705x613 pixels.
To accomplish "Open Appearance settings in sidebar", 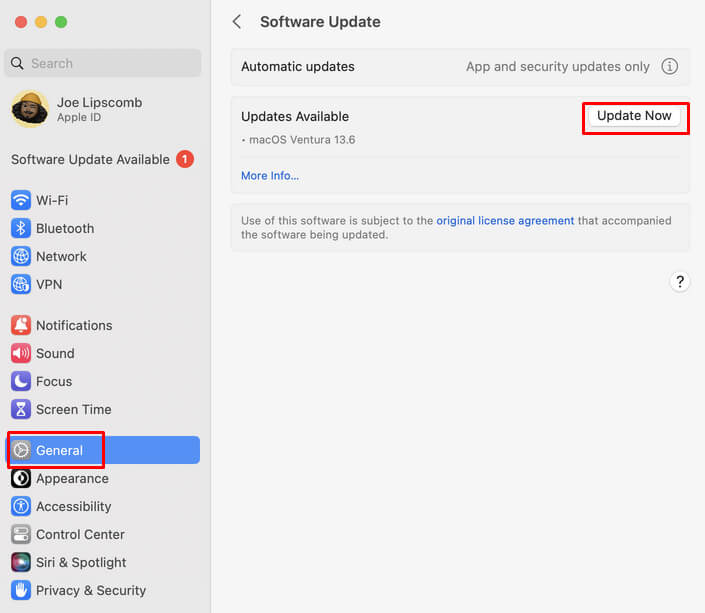I will tap(72, 478).
